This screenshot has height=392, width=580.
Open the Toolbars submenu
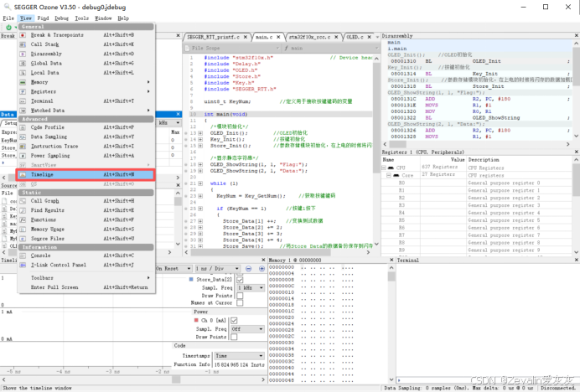85,278
